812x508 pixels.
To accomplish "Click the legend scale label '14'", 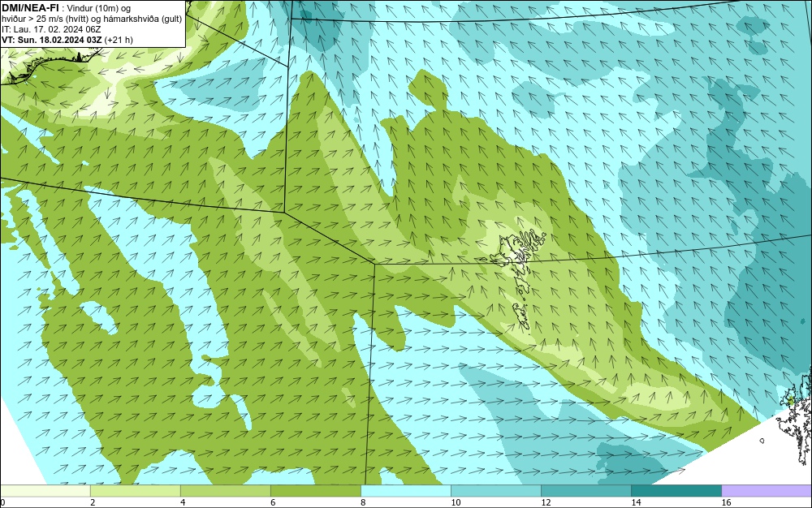I will pos(636,502).
